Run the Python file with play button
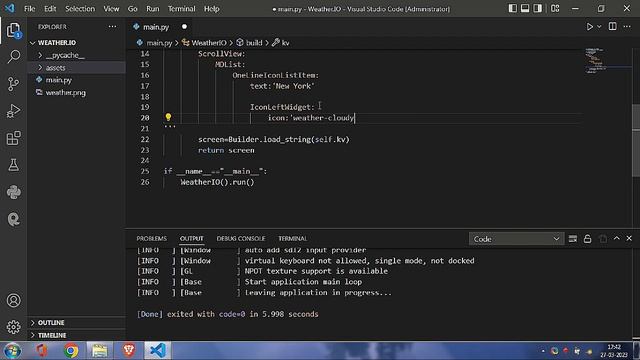The height and width of the screenshot is (360, 640). click(x=589, y=27)
